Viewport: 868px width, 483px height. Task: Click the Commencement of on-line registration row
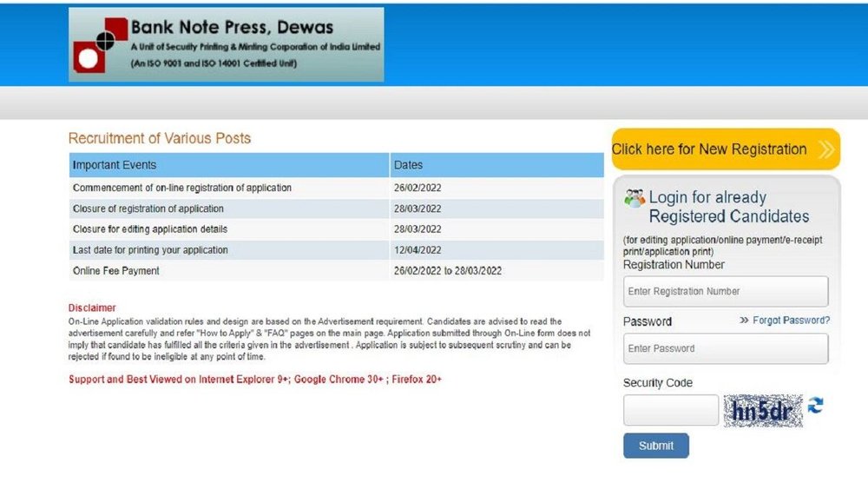[182, 188]
